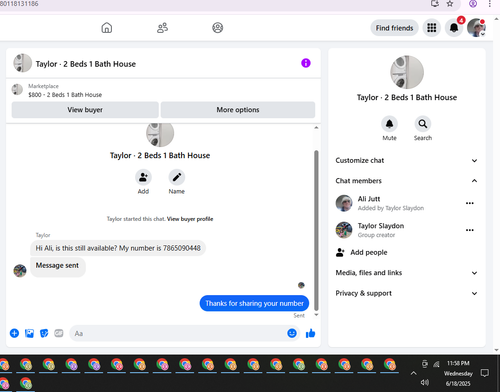Viewport: 500px width, 392px height.
Task: Open the volume speaker tray icon
Action: tap(425, 382)
